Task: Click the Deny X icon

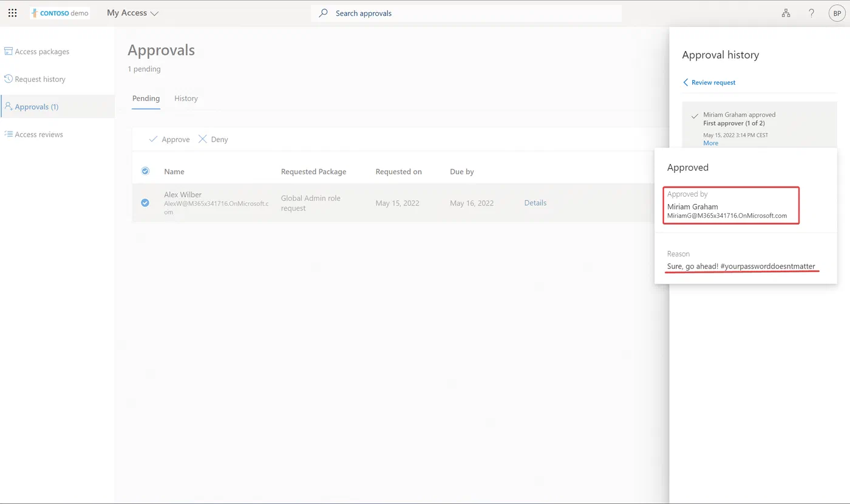Action: (x=203, y=139)
